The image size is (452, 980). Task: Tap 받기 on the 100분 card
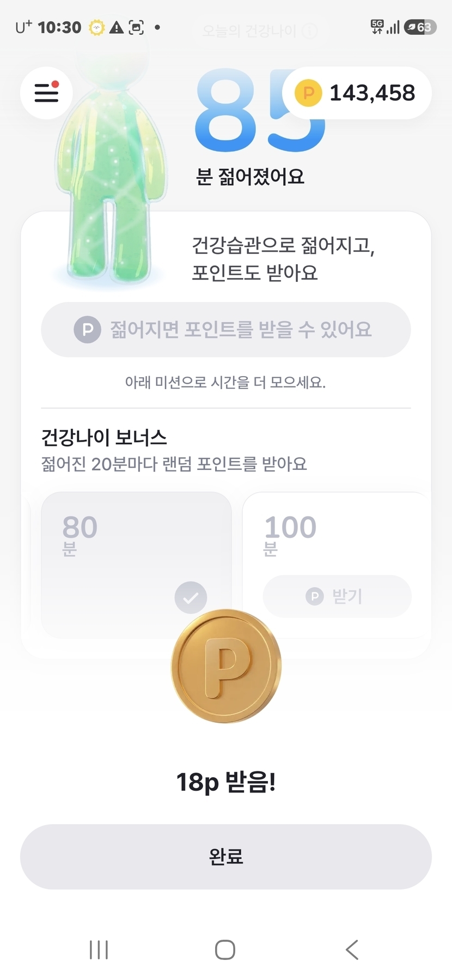pyautogui.click(x=337, y=596)
